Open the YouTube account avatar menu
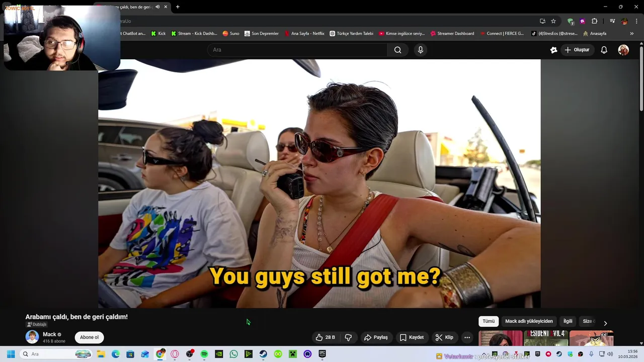The image size is (644, 362). tap(623, 50)
